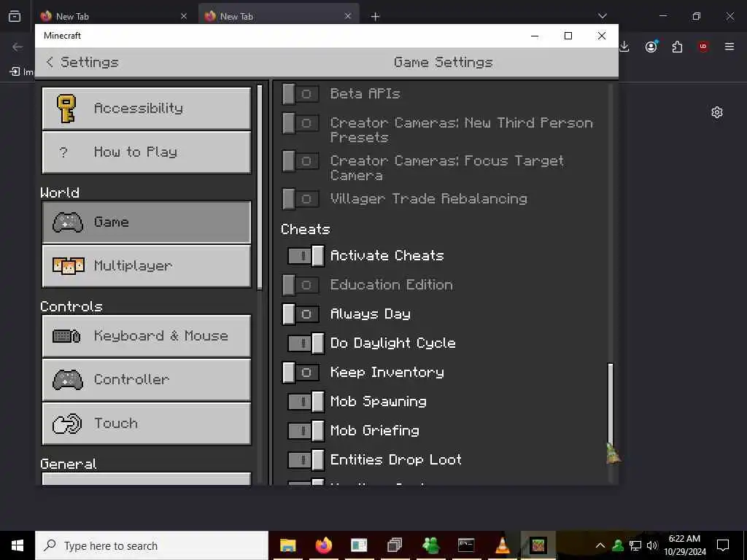Viewport: 747px width, 560px height.
Task: Click the How to Play question mark
Action: click(x=63, y=152)
